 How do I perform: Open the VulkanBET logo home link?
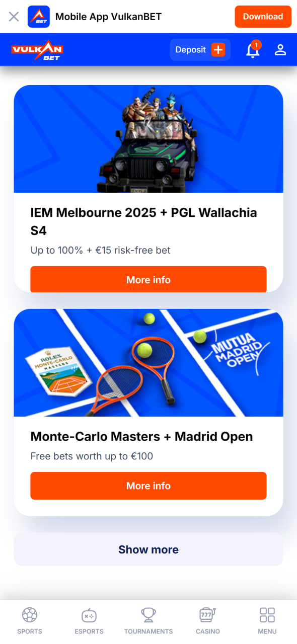pyautogui.click(x=37, y=50)
